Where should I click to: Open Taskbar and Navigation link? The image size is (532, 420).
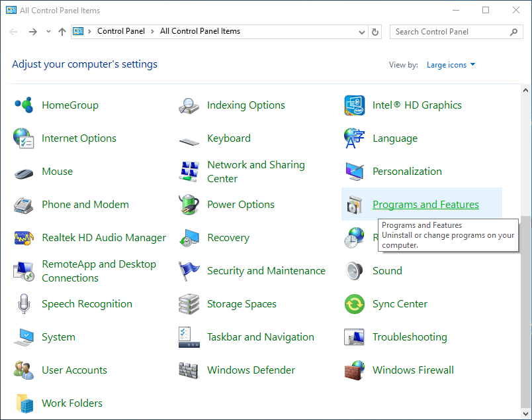pos(261,337)
